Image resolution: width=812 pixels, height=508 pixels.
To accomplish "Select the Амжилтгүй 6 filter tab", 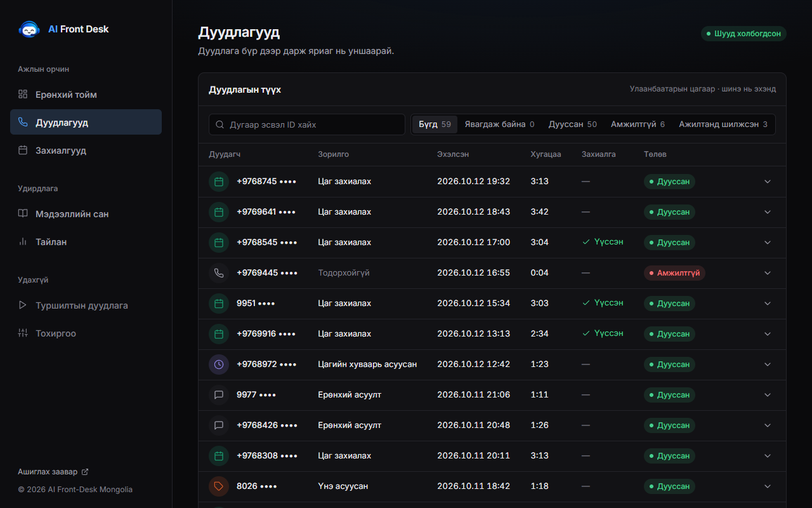I will click(638, 124).
